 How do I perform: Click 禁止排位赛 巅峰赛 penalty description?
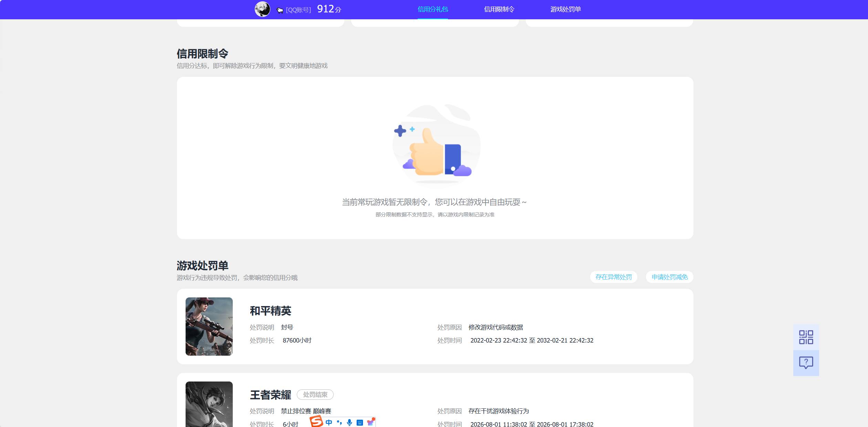click(x=306, y=411)
